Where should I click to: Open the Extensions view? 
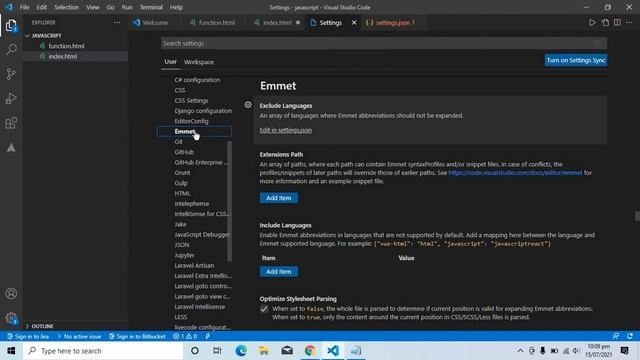(11, 123)
